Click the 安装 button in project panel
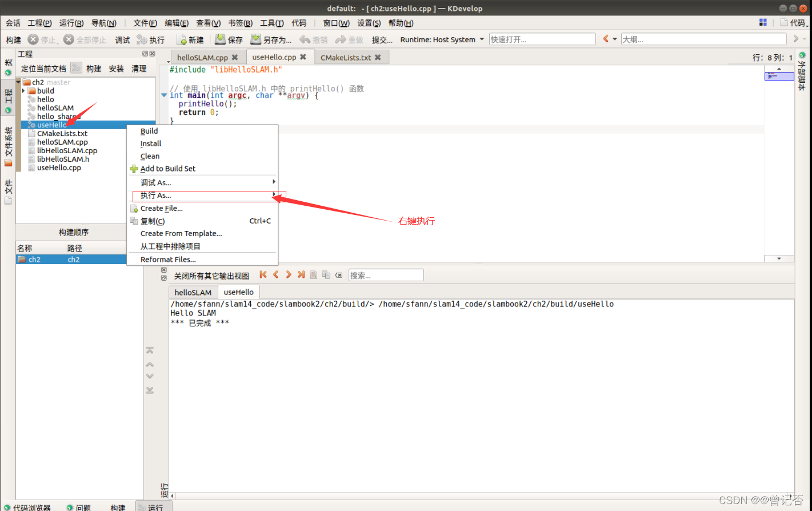 pos(116,69)
